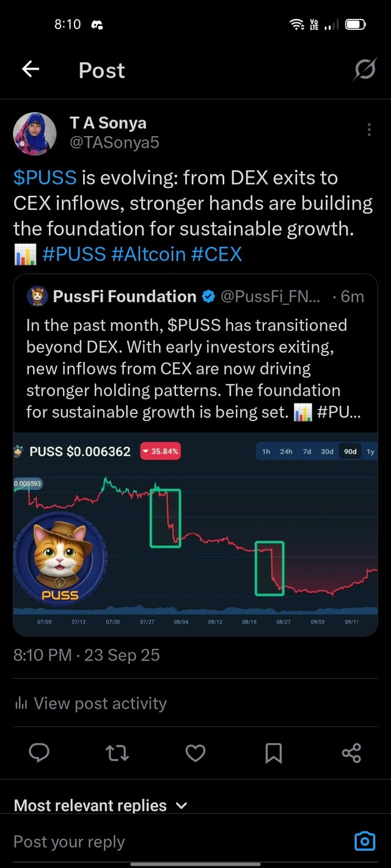Tap the reply speech bubble icon

click(x=39, y=753)
